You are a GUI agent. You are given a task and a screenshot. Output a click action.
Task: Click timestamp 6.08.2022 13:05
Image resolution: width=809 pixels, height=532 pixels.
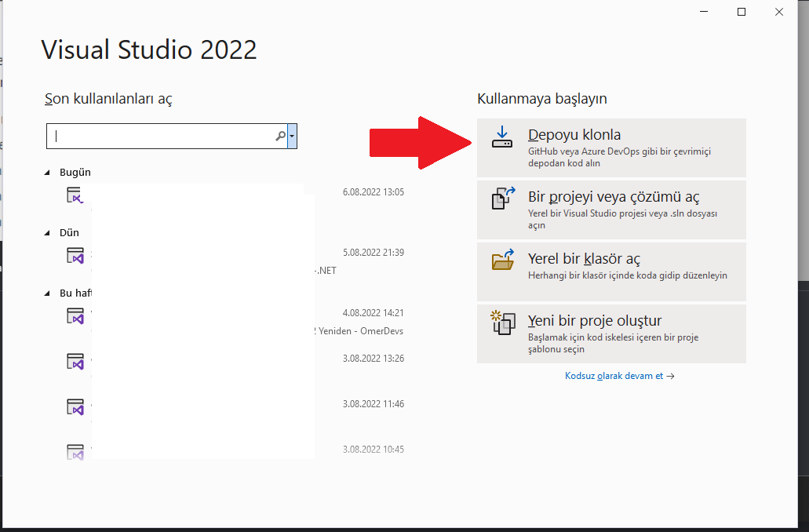(x=374, y=192)
